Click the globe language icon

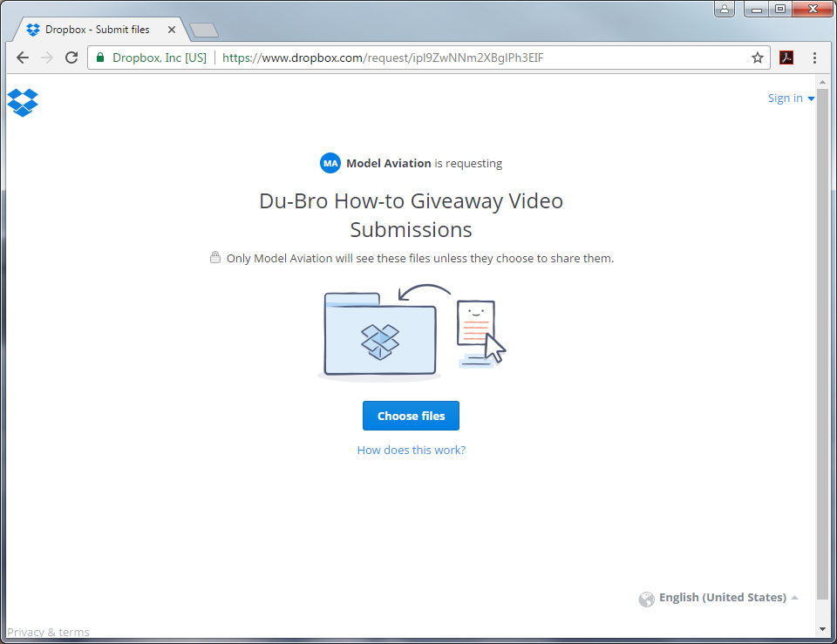click(646, 599)
